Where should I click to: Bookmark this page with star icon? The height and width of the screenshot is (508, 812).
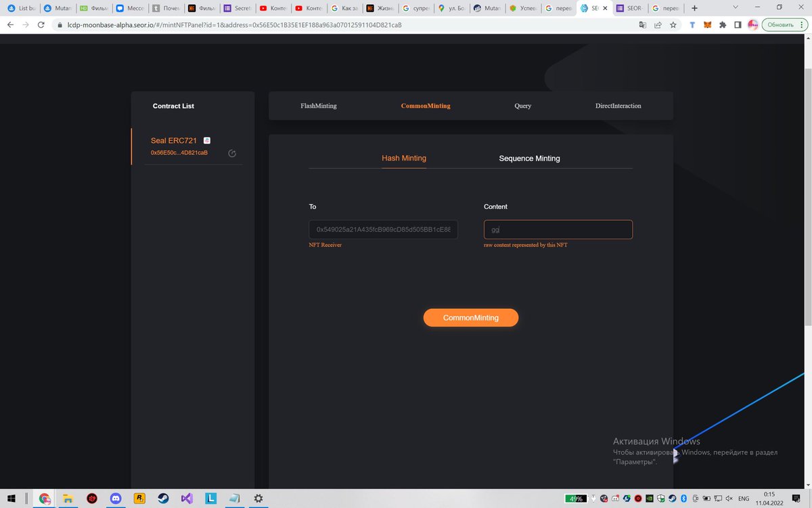673,24
